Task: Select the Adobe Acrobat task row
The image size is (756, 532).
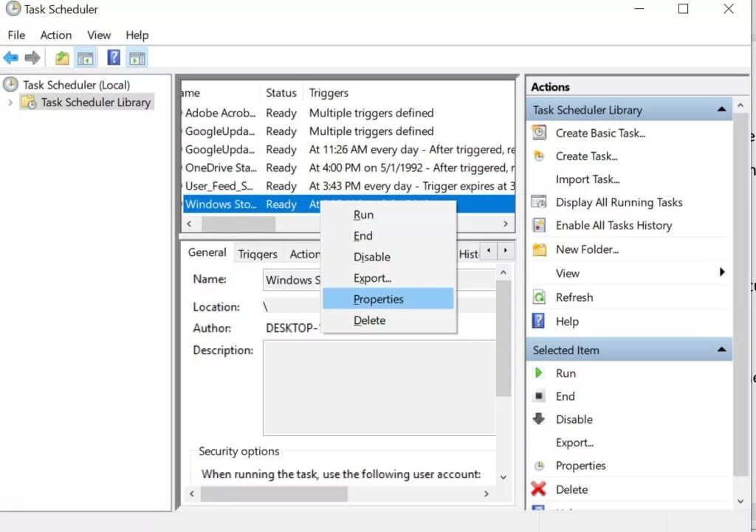Action: [349, 113]
